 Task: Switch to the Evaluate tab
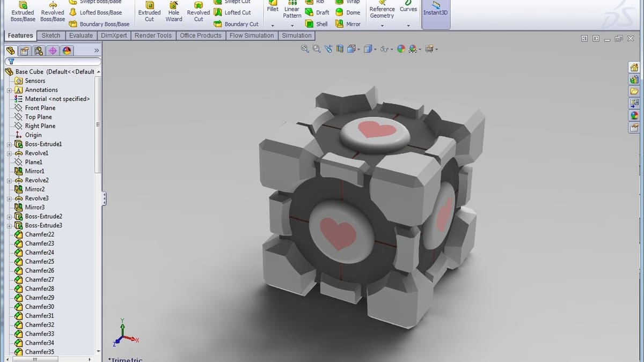click(81, 35)
